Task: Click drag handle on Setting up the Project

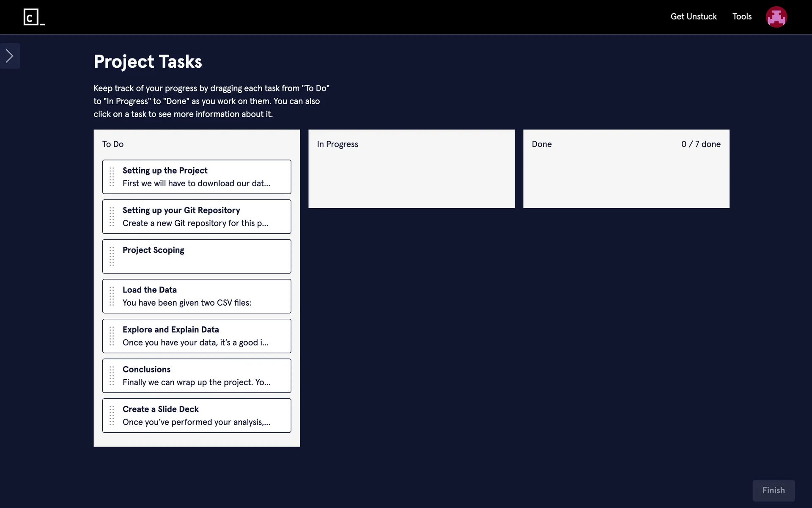Action: (112, 177)
